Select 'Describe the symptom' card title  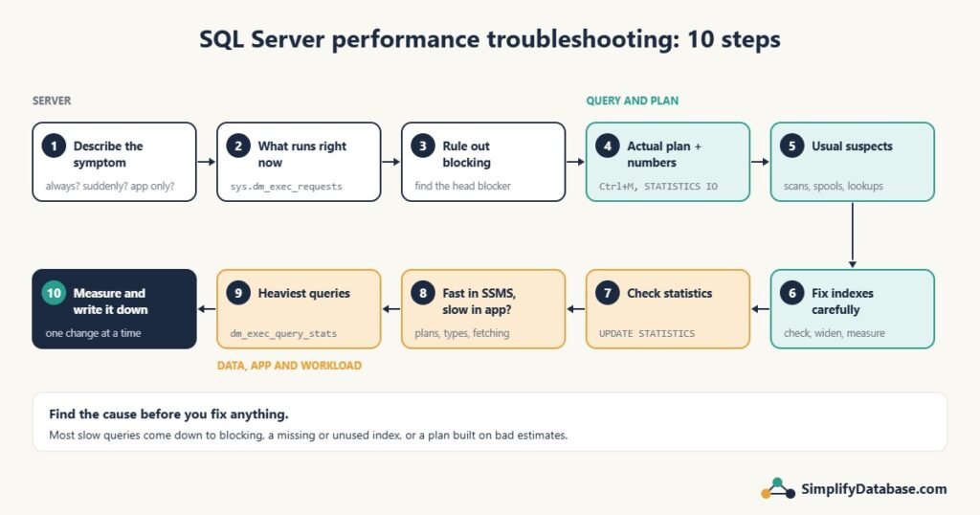pyautogui.click(x=108, y=154)
